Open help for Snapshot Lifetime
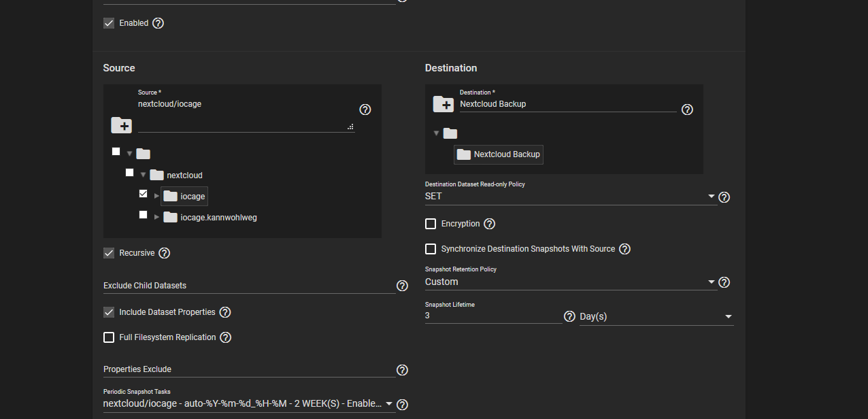The image size is (868, 419). (570, 316)
